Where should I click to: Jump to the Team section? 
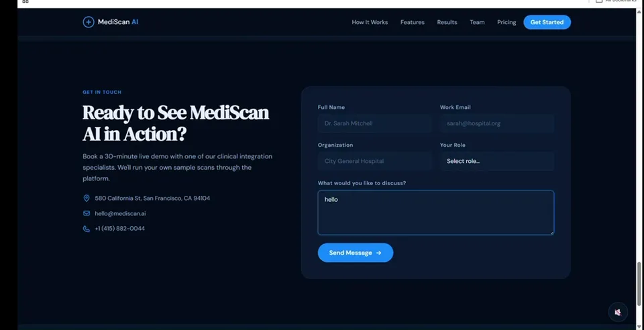coord(477,22)
